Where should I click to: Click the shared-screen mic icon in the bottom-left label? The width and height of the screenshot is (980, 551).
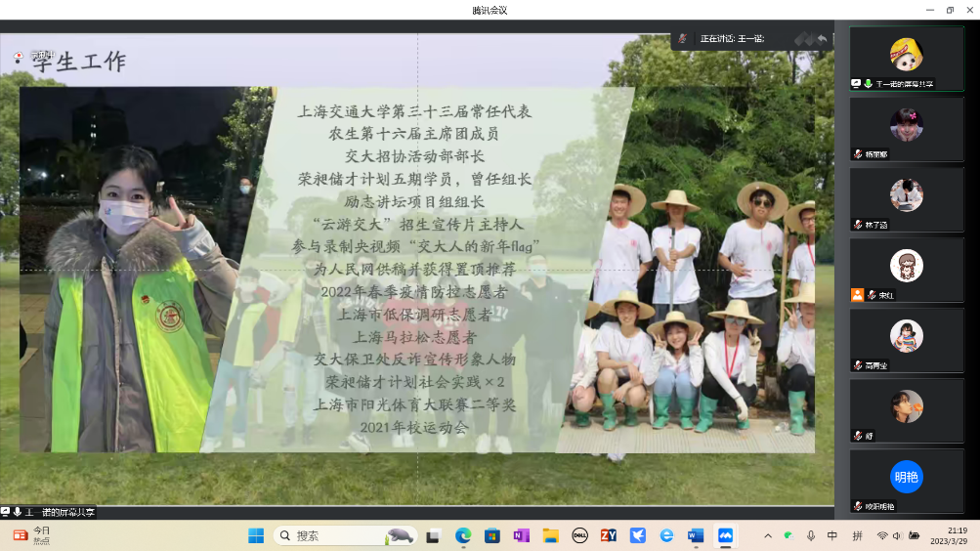17,512
